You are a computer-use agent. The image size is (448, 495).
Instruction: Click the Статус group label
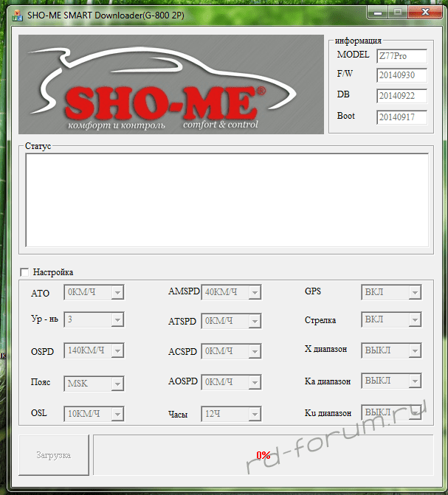pyautogui.click(x=38, y=146)
